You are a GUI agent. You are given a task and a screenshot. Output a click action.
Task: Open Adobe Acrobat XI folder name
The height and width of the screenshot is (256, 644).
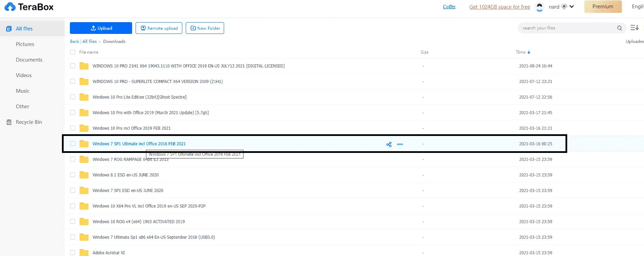[109, 253]
